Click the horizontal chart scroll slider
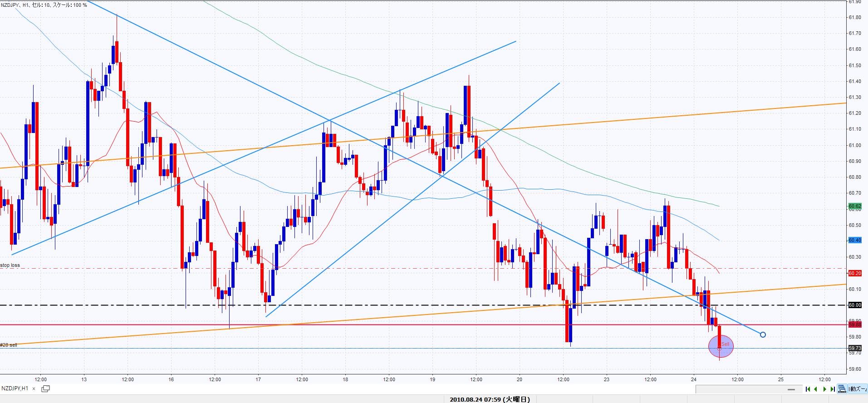The width and height of the screenshot is (868, 403). coord(792,389)
